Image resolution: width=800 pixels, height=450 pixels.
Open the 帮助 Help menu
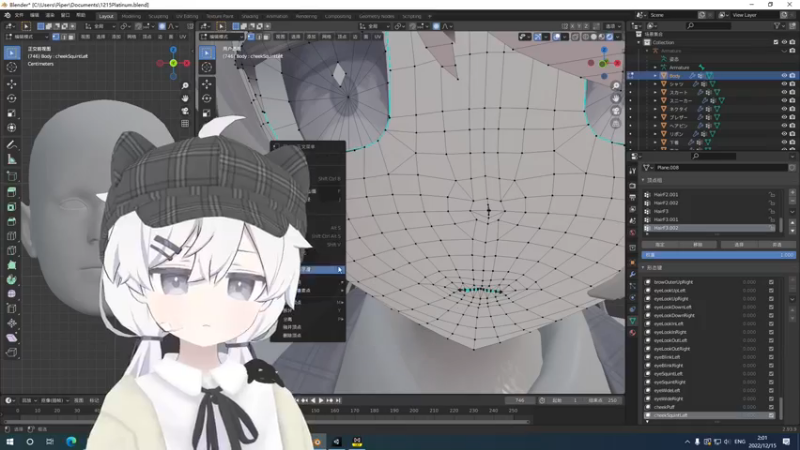[81, 15]
